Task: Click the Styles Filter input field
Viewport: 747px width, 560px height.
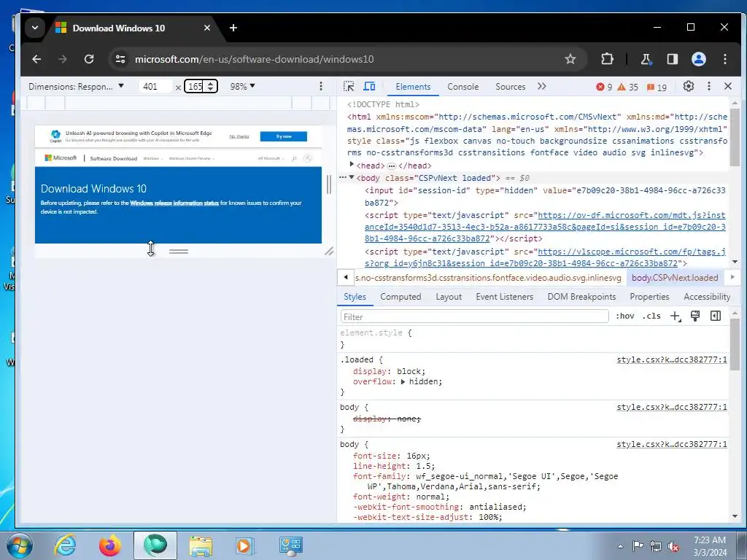Action: coord(474,316)
